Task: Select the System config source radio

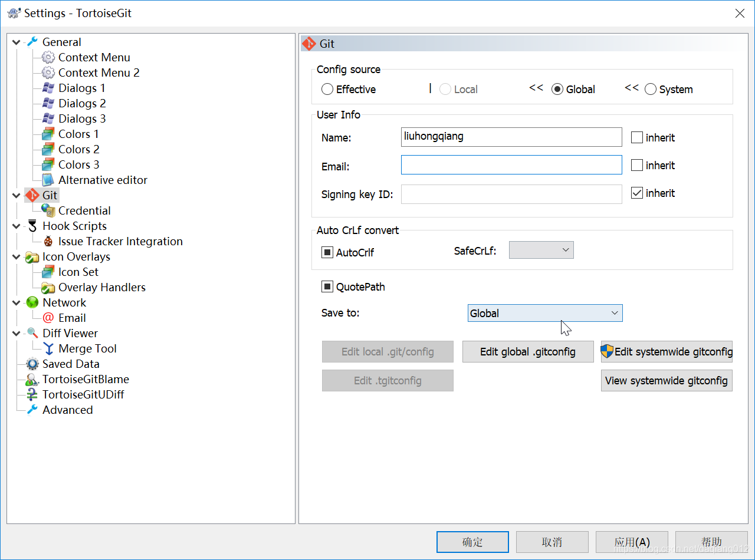Action: click(651, 89)
